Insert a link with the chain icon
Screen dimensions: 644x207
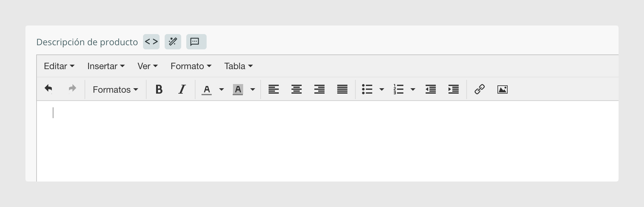[x=479, y=89]
